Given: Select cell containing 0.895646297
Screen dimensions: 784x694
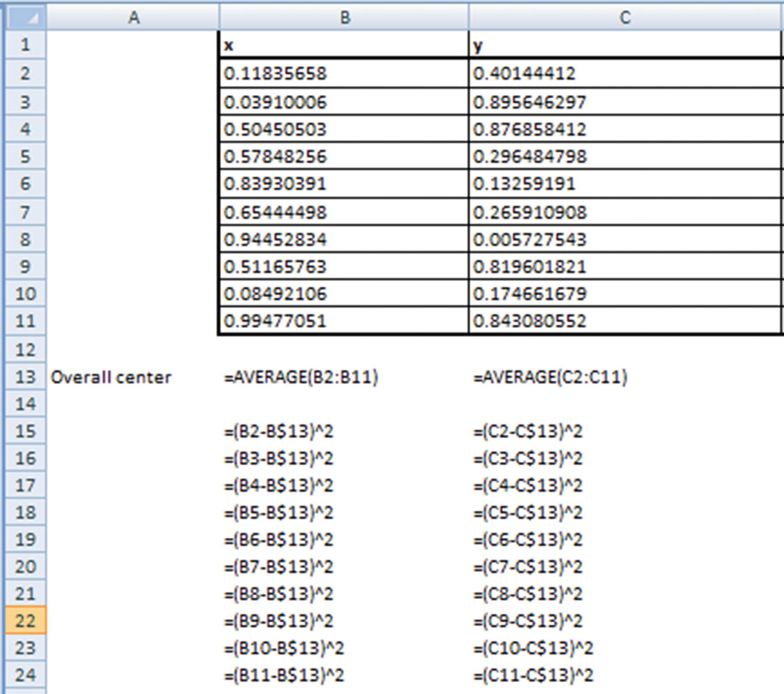Looking at the screenshot, I should (626, 102).
